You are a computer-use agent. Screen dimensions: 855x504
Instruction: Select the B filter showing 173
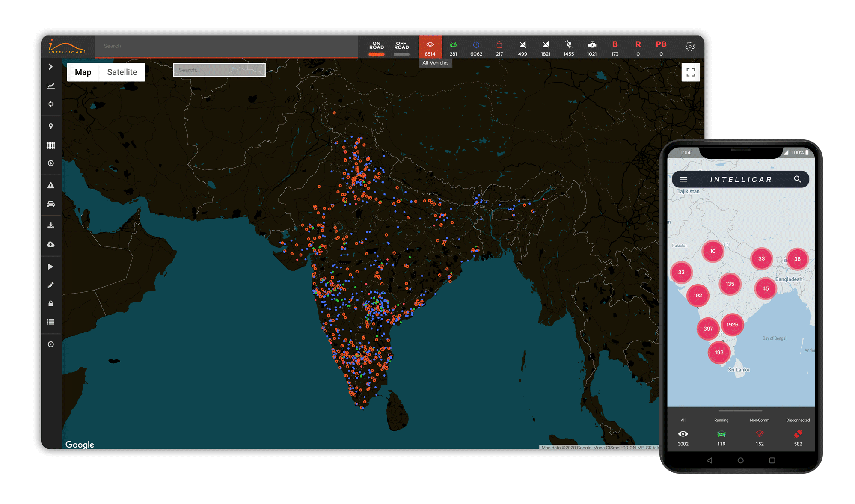point(615,48)
